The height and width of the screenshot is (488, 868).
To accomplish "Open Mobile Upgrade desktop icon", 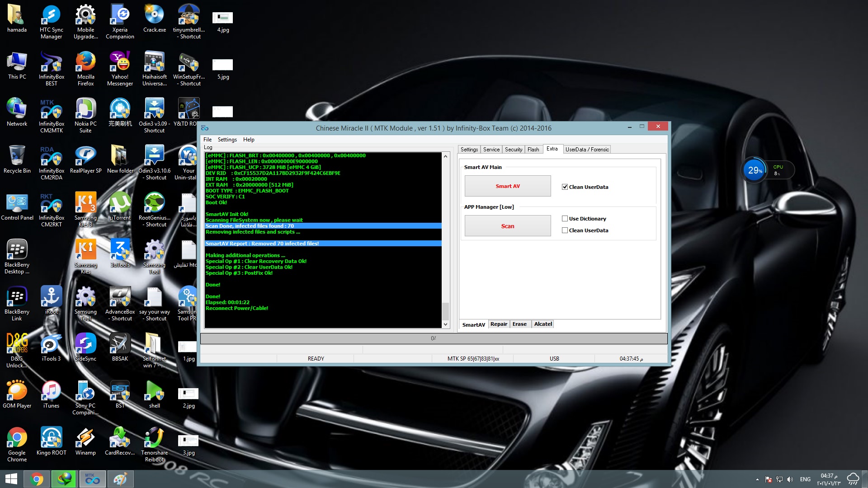I will click(85, 21).
